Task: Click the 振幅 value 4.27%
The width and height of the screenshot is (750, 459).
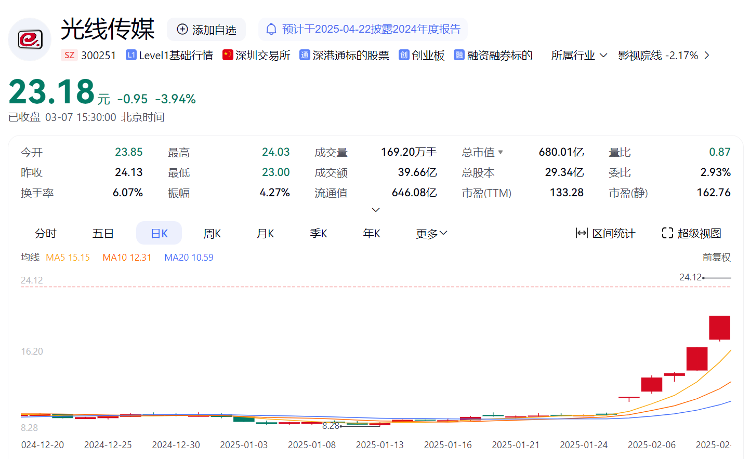Action: (275, 192)
